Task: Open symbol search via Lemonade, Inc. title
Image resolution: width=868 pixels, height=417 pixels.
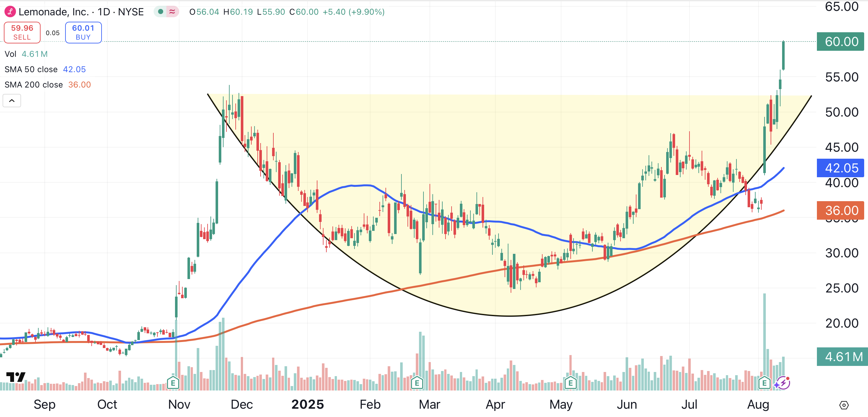Action: pos(53,12)
